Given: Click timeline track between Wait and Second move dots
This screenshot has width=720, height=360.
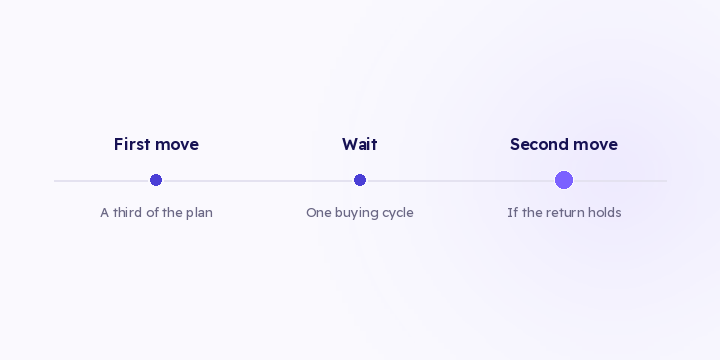Looking at the screenshot, I should (x=461, y=181).
